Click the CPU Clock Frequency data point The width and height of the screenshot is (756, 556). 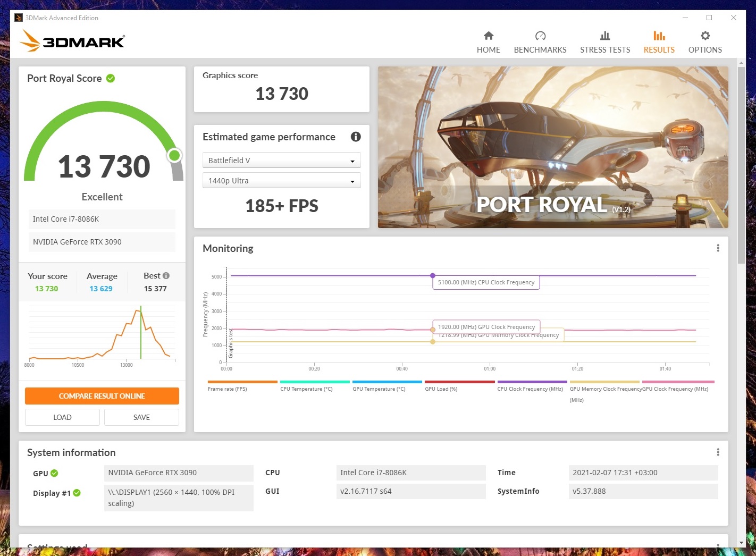(433, 275)
